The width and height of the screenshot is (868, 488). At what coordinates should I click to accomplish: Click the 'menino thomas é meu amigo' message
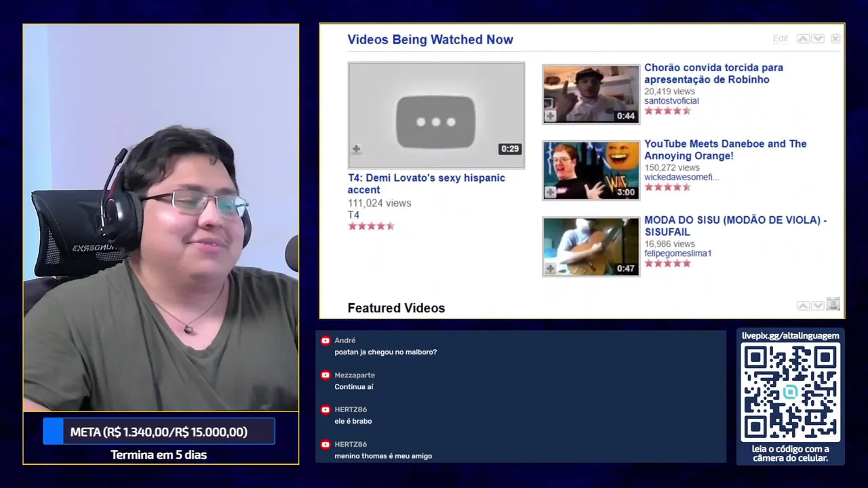[383, 456]
